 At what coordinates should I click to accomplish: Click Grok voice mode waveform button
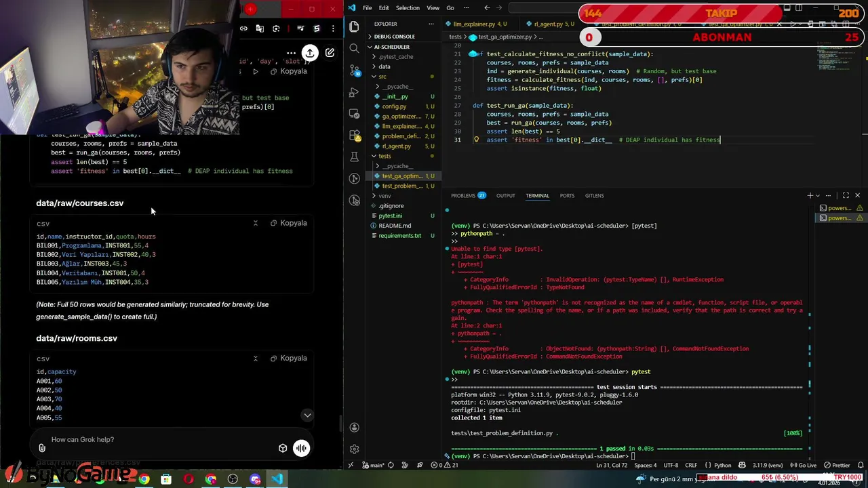pos(301,448)
